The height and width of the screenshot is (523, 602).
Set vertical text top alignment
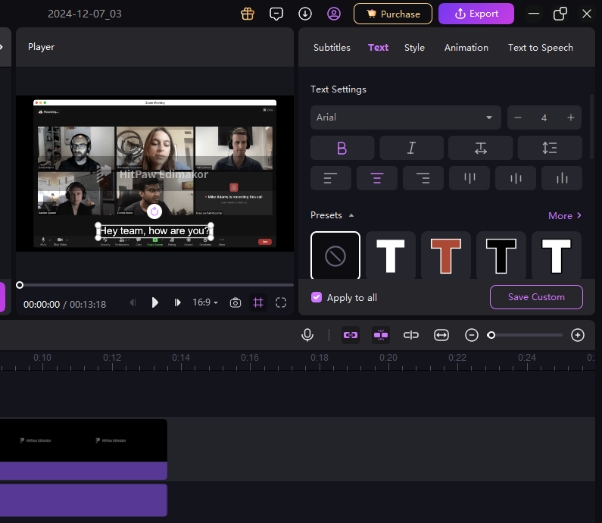(470, 178)
